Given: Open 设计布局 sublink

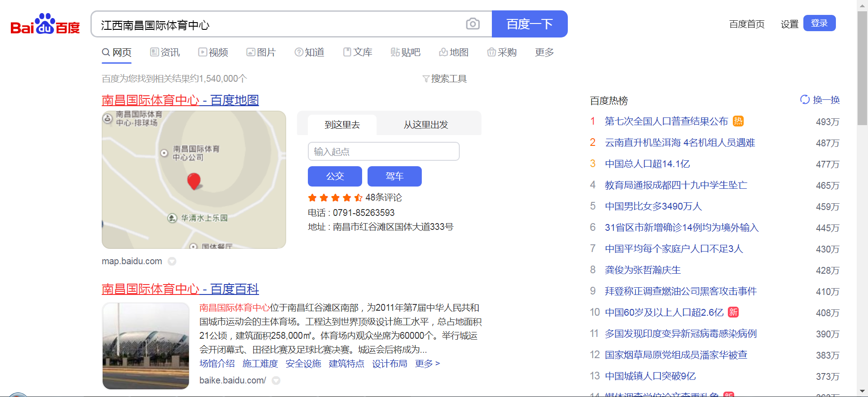Looking at the screenshot, I should (390, 364).
